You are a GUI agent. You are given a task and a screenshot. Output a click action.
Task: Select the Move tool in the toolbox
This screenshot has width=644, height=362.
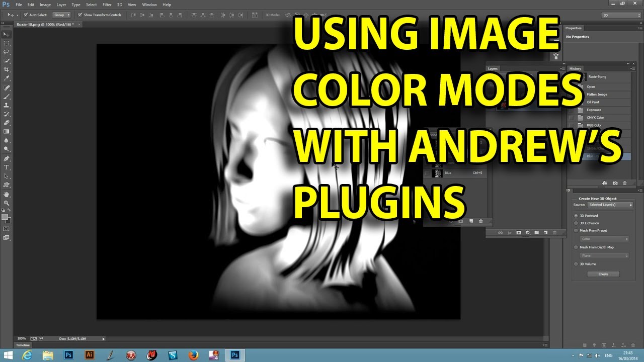click(x=7, y=34)
